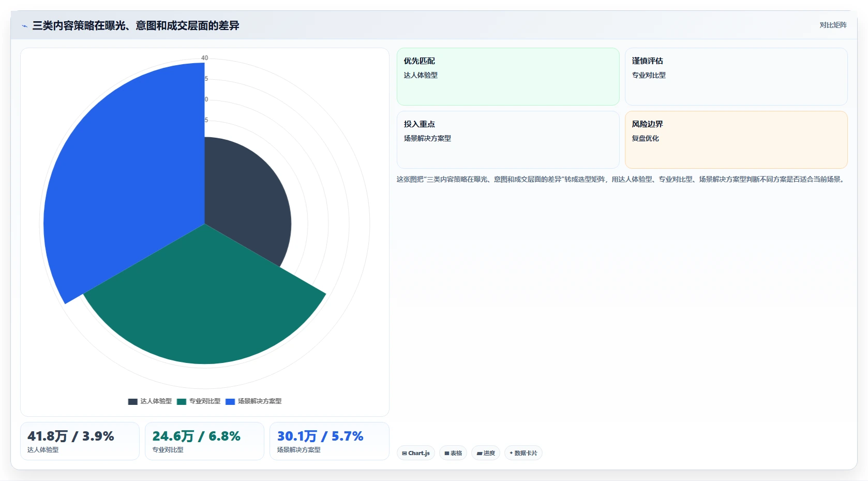Screen dimensions: 868x481
Task: Click the 数据卡片 tag chip
Action: coord(523,453)
